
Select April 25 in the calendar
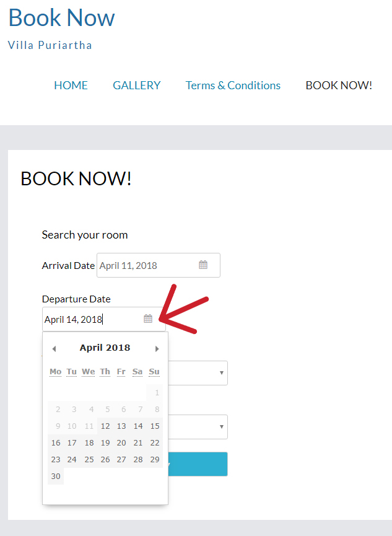coord(89,460)
